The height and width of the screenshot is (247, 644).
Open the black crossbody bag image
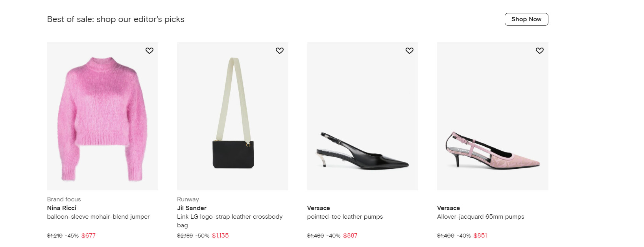[233, 118]
